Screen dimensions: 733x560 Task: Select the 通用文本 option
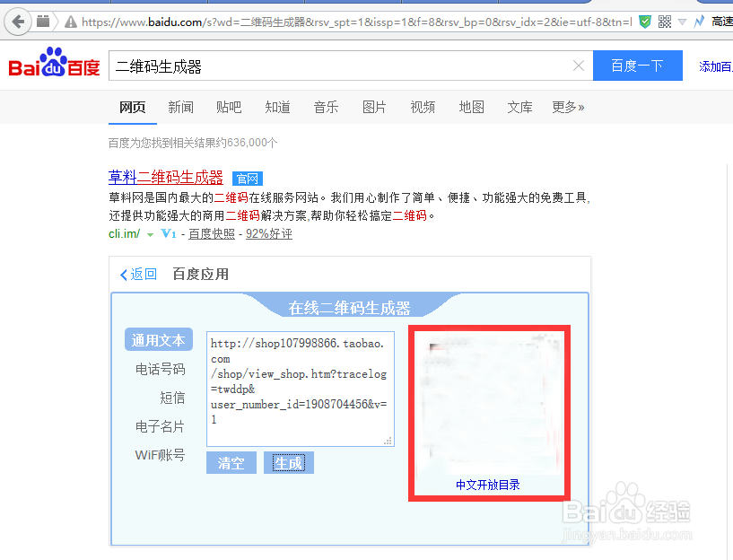coord(159,340)
